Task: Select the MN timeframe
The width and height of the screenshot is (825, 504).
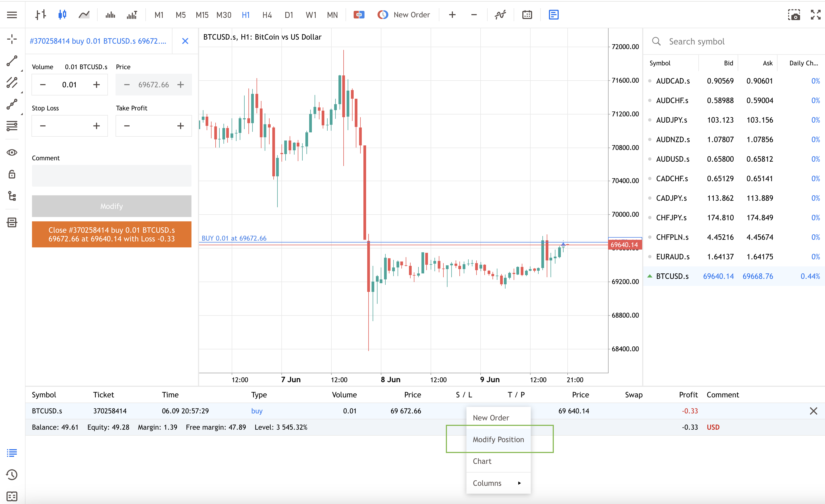Action: point(332,15)
